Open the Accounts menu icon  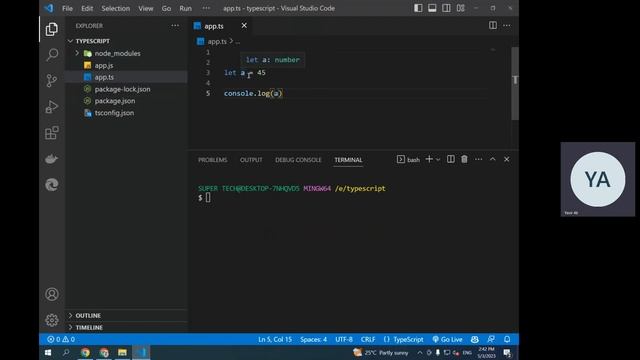51,294
